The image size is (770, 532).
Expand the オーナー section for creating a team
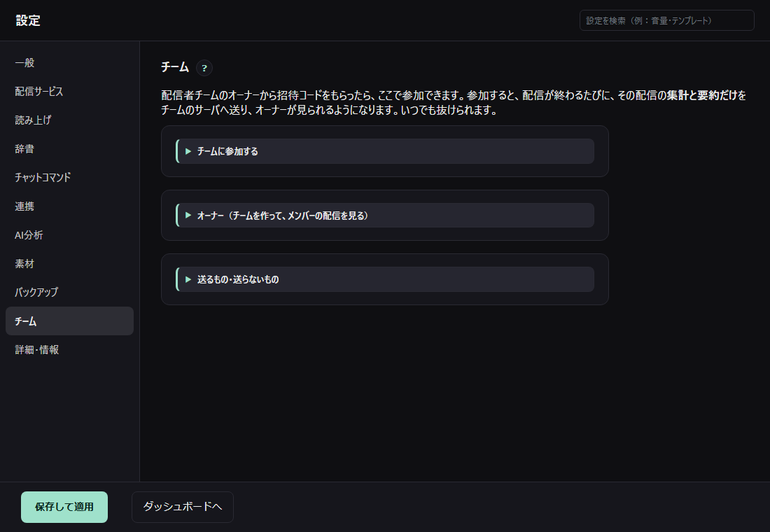pyautogui.click(x=385, y=215)
